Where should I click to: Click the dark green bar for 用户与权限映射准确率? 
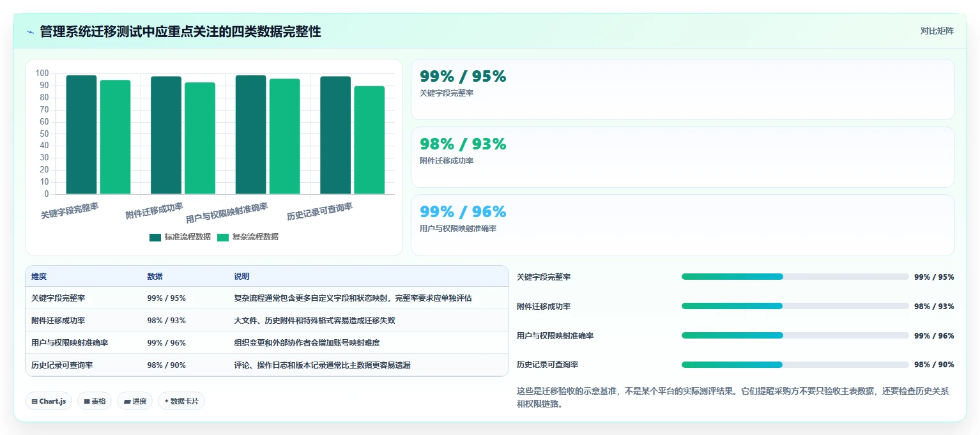click(251, 135)
